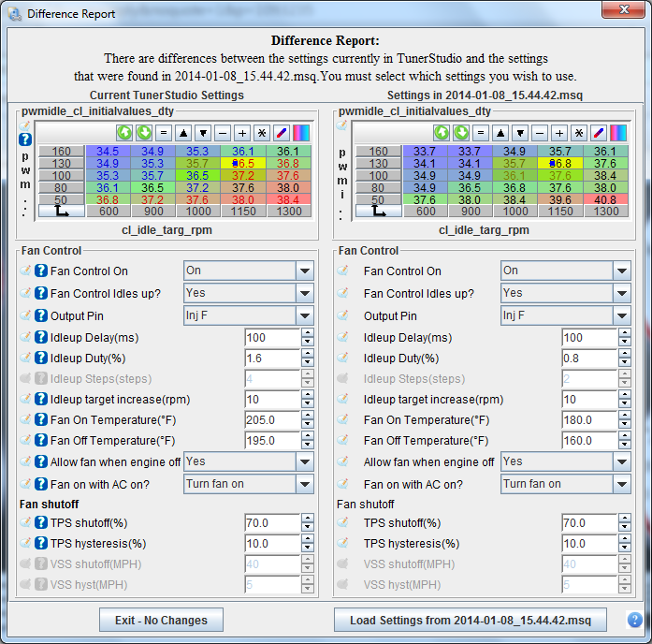Click the Fan Off Temperature field in Current TunerStudio Settings
The image size is (652, 644).
271,441
